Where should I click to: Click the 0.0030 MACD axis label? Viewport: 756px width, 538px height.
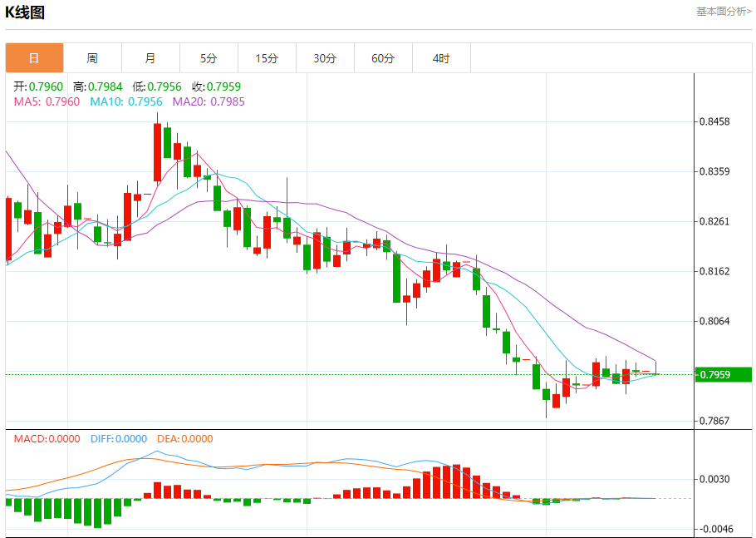click(x=714, y=479)
